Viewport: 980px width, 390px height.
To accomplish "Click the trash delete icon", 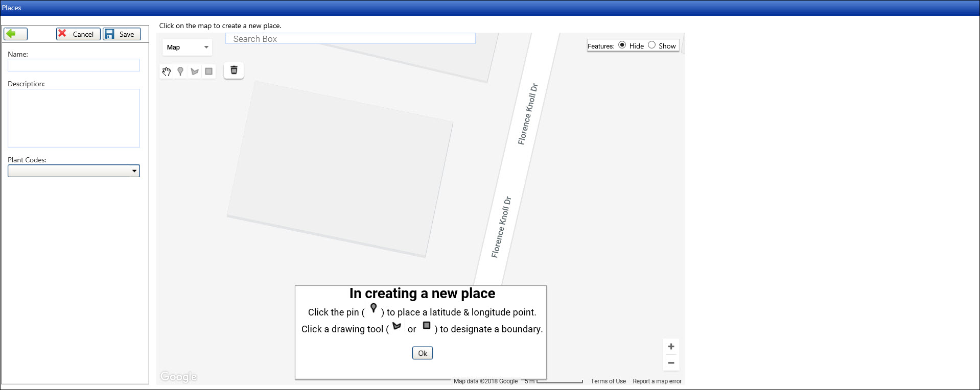I will (234, 70).
